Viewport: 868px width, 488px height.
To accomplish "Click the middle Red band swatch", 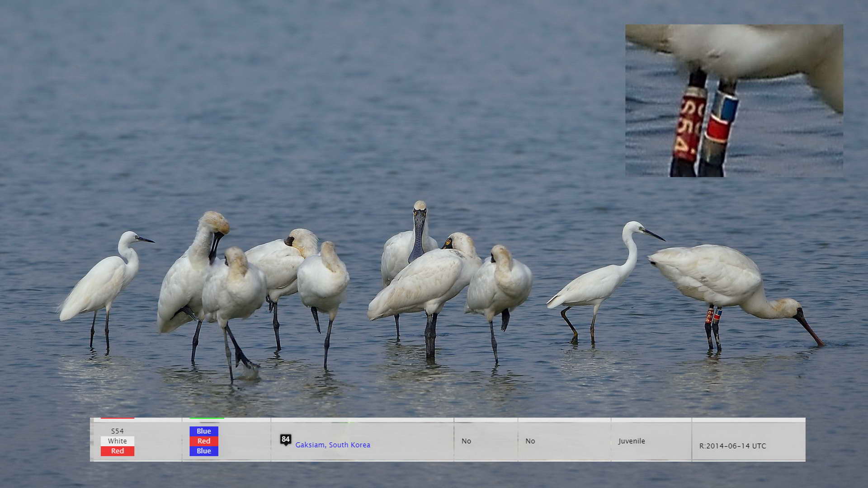I will pos(203,441).
